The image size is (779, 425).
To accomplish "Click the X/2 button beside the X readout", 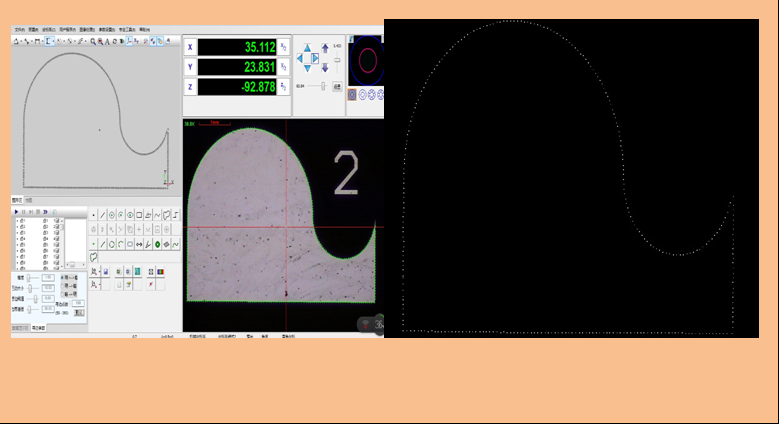I will [283, 47].
